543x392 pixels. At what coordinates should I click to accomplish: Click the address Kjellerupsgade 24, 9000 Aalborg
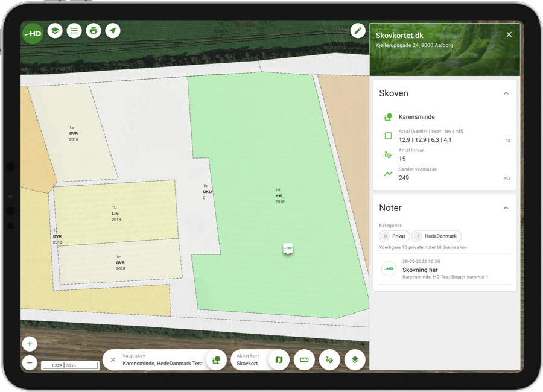[414, 45]
